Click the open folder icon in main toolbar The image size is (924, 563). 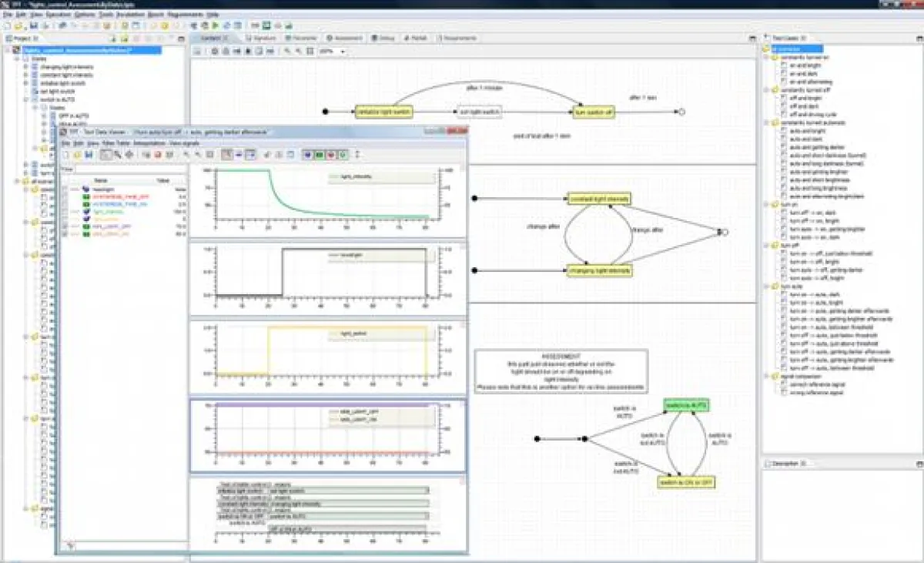coord(19,25)
